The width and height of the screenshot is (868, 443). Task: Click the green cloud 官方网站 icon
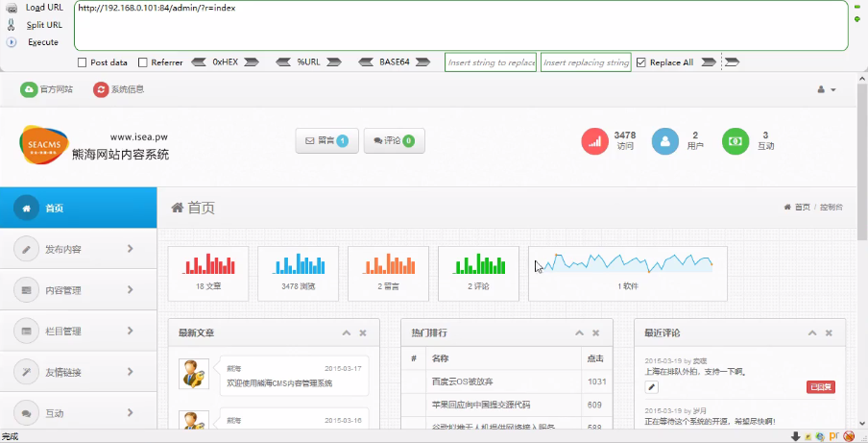29,89
